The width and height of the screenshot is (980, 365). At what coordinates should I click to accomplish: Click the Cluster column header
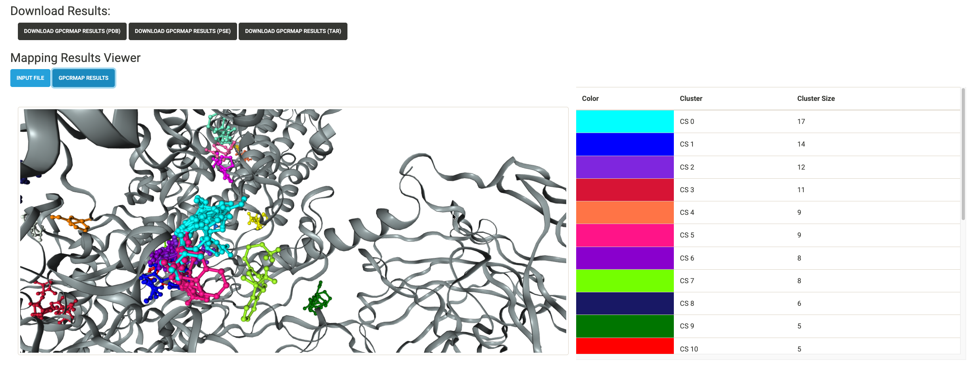(691, 98)
